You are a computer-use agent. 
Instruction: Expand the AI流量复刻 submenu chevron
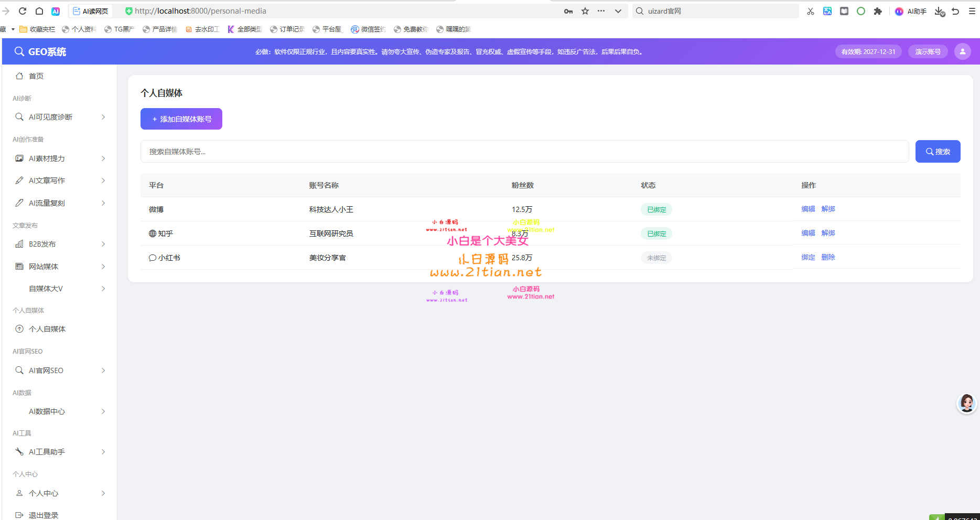pyautogui.click(x=103, y=203)
